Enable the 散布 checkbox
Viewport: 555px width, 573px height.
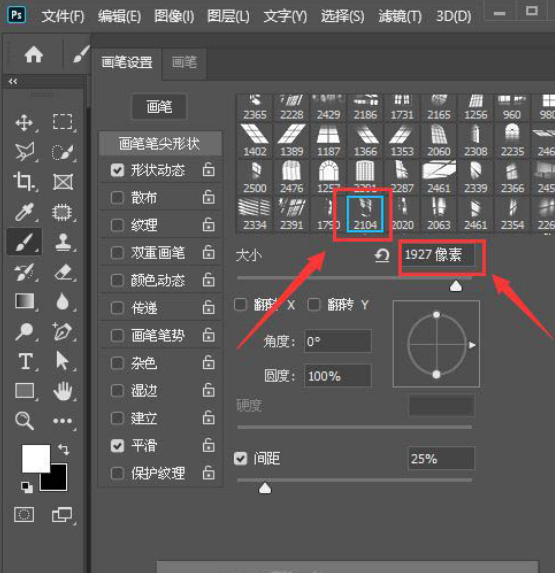[117, 198]
